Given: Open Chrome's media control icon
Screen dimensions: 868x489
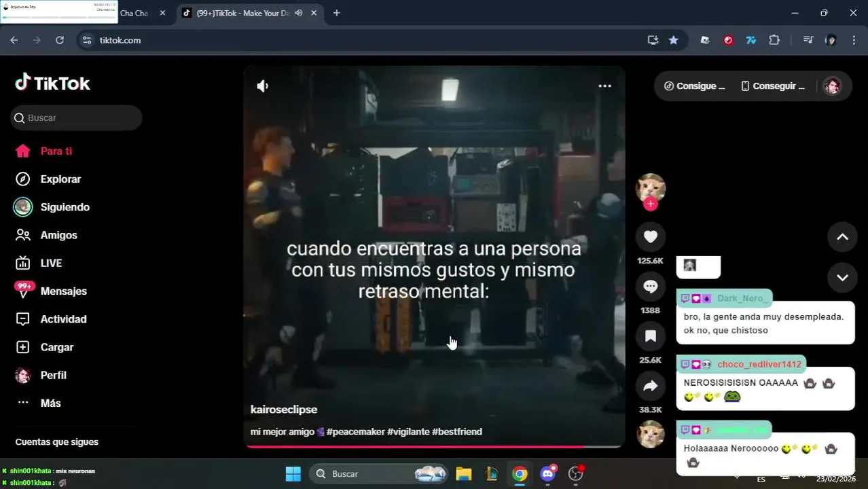Looking at the screenshot, I should click(808, 40).
